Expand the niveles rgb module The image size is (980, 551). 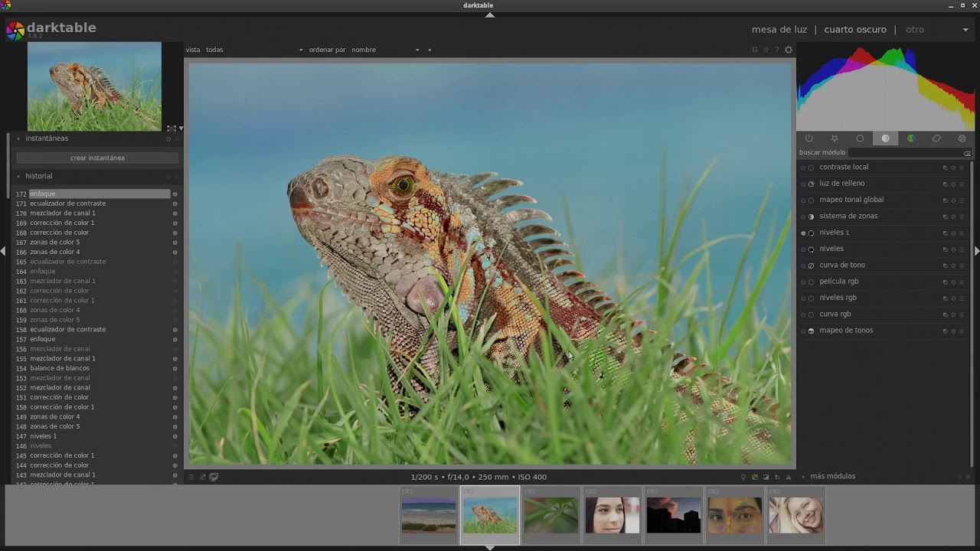tap(838, 298)
